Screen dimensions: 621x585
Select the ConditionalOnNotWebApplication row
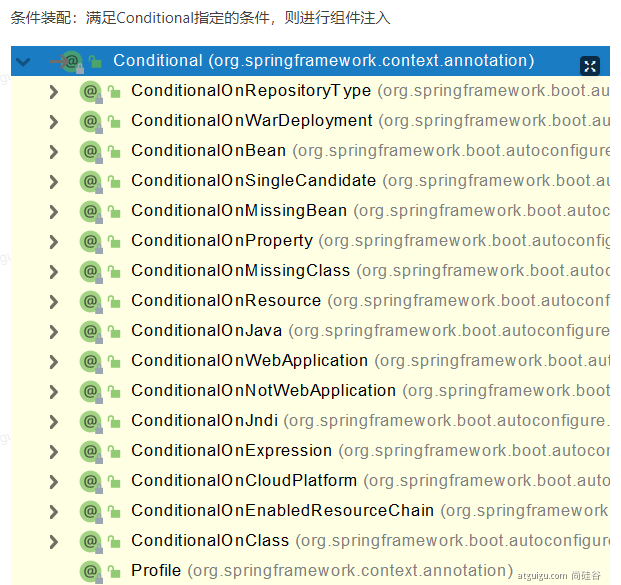pos(263,391)
